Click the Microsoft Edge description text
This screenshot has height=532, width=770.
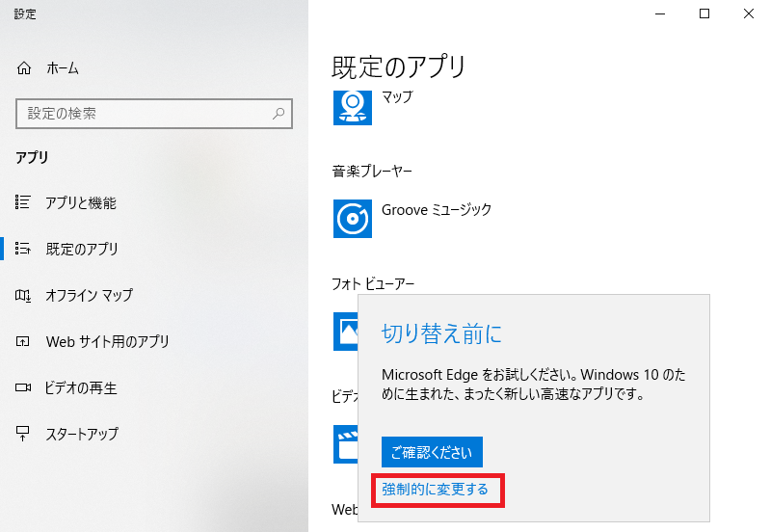tap(533, 385)
